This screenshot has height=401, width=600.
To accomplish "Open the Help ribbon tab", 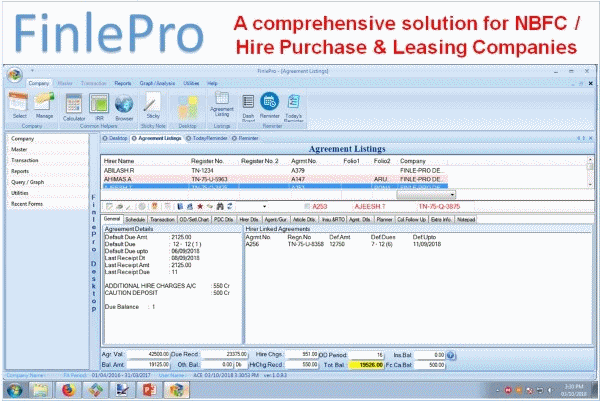I will coord(212,83).
